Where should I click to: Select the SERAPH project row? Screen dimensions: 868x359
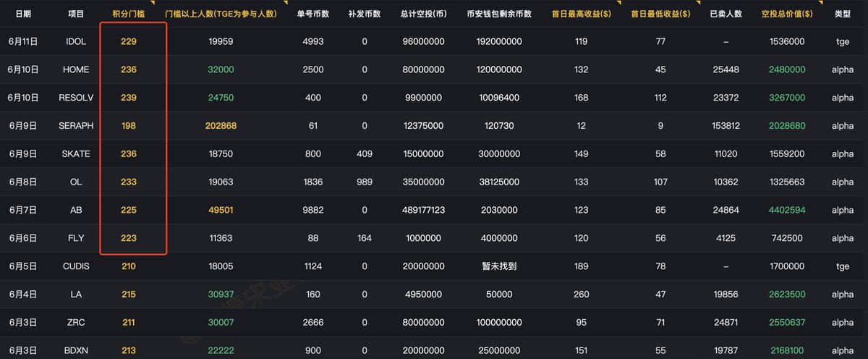coord(434,126)
